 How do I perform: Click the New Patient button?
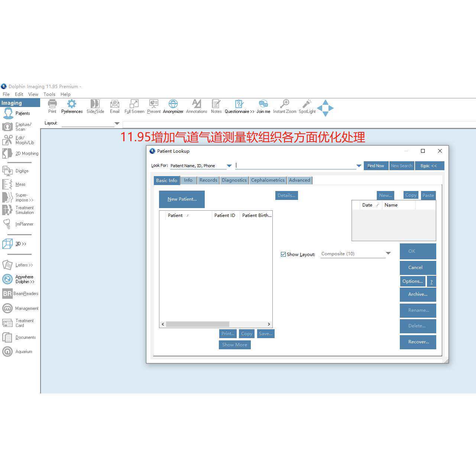click(x=182, y=199)
